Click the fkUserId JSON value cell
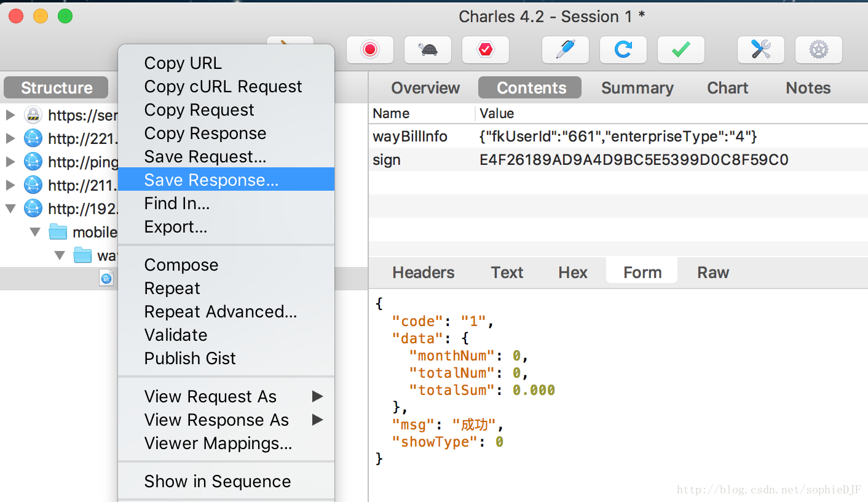Viewport: 868px width, 502px height. click(x=618, y=136)
